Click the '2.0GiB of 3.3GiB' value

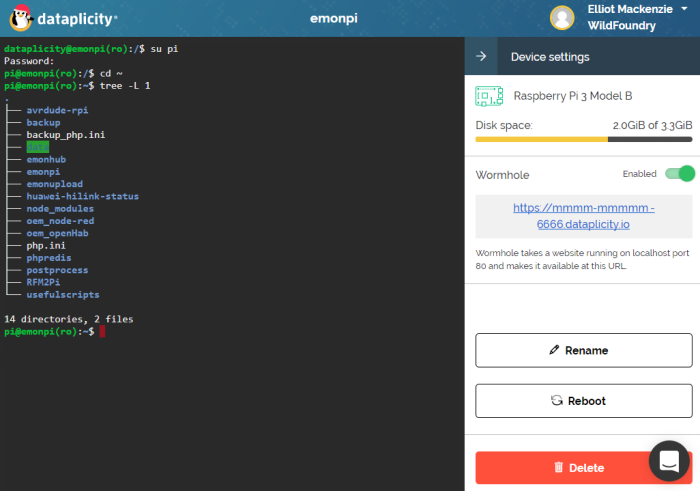(652, 125)
